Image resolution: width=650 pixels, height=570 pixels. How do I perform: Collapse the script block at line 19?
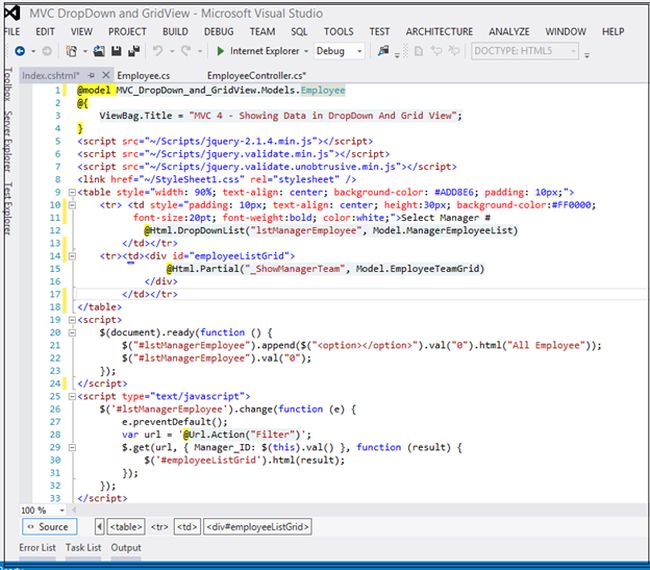[x=71, y=319]
